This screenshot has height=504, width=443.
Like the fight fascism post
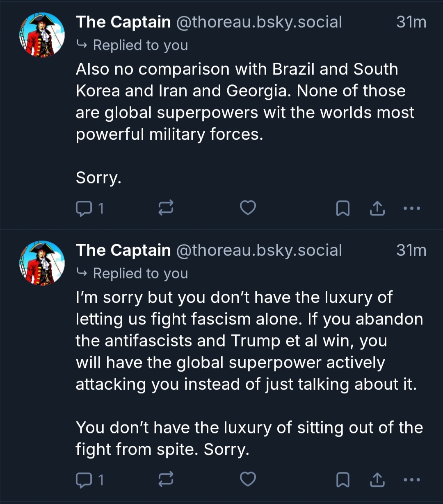point(248,479)
